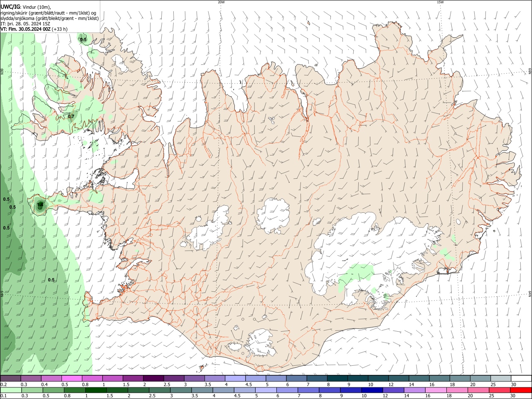Image resolution: width=532 pixels, height=399 pixels.
Task: Click the "UWC/IG: Vindur (10m)," title line
Action: pos(26,7)
